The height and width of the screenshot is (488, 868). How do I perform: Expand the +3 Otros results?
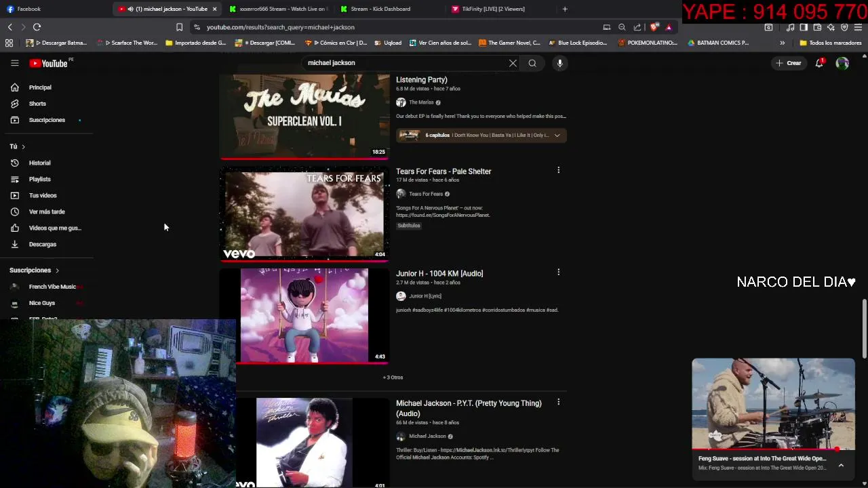click(393, 378)
